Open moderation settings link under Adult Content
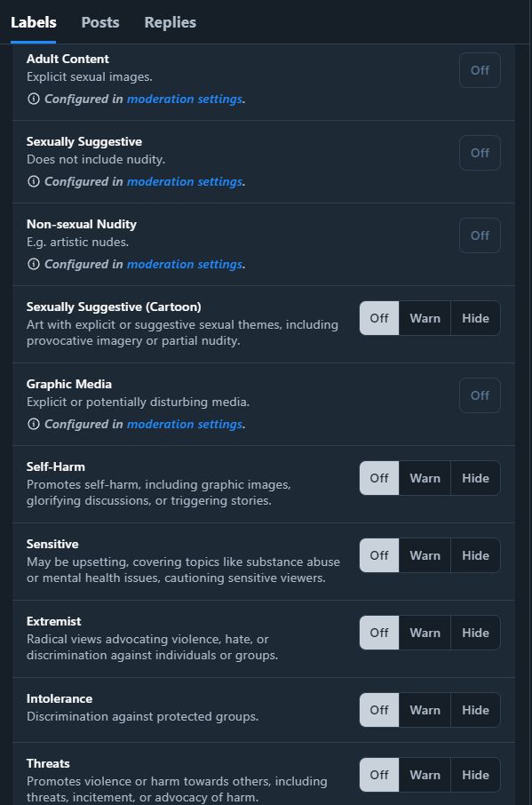 pyautogui.click(x=184, y=99)
